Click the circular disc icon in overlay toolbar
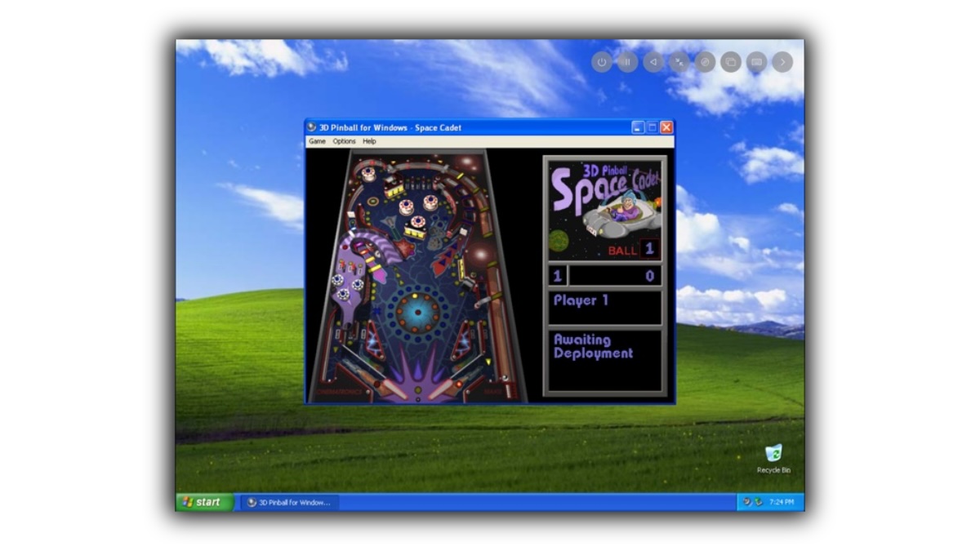Viewport: 980px width, 551px height. pos(705,62)
